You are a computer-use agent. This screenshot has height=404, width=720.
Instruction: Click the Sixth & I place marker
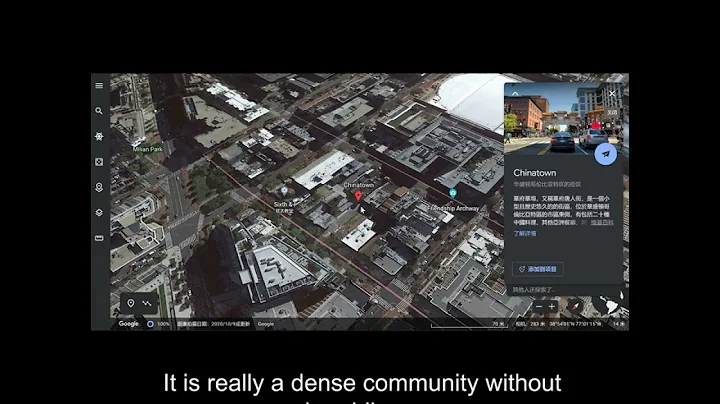point(284,191)
